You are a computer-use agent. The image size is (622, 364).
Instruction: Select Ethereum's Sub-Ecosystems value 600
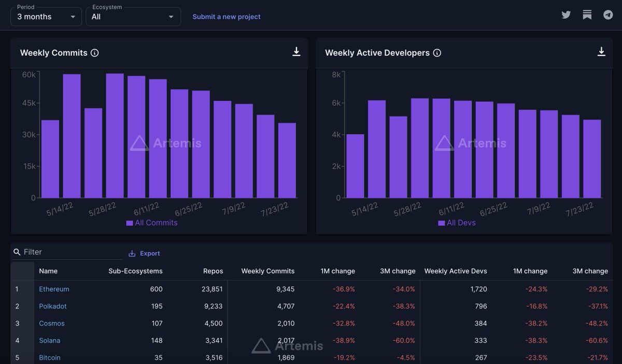(x=156, y=289)
